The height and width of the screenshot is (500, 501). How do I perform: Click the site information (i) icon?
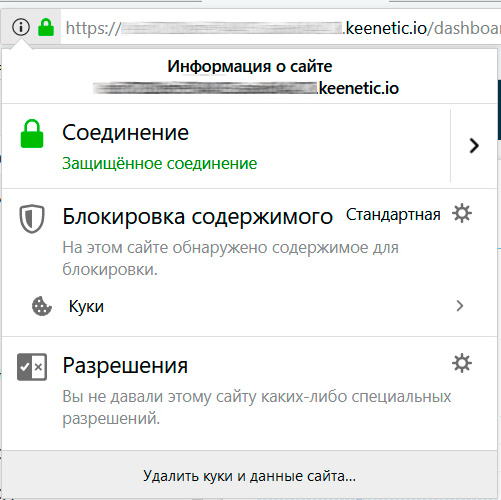pyautogui.click(x=21, y=27)
